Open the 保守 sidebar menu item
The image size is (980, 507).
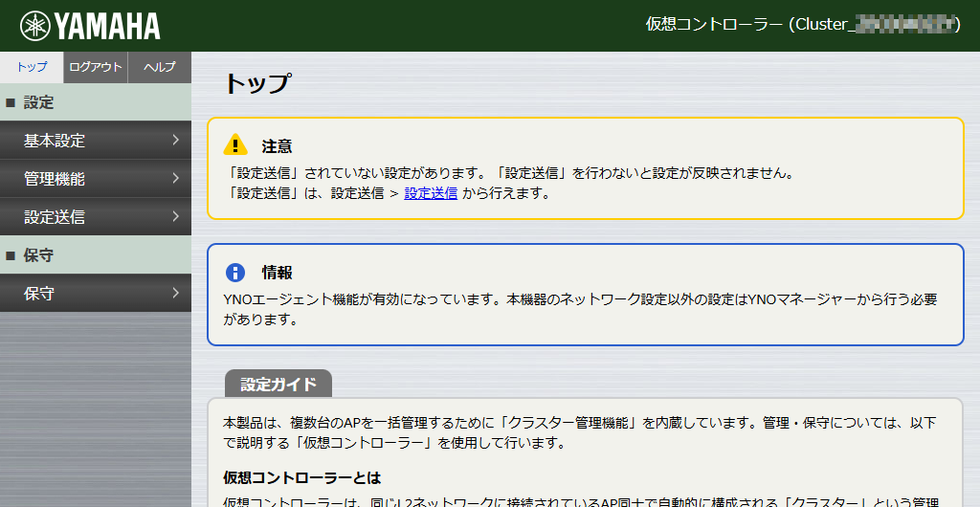[39, 294]
